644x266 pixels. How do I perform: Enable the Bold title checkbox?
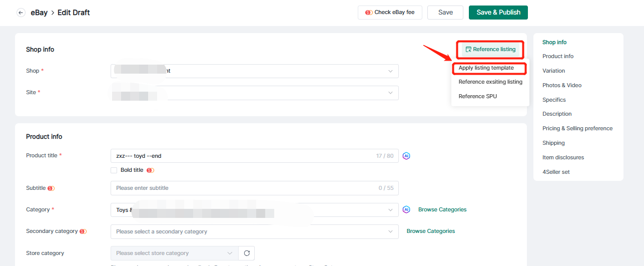(114, 170)
